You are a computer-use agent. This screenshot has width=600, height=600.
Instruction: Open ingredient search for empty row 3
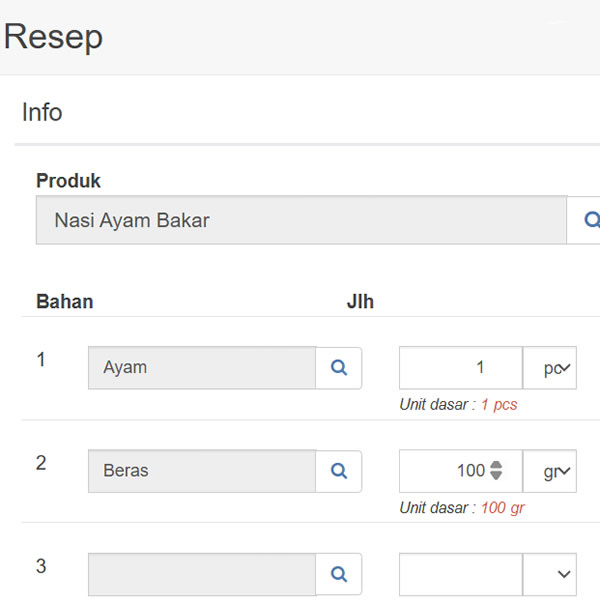[339, 574]
